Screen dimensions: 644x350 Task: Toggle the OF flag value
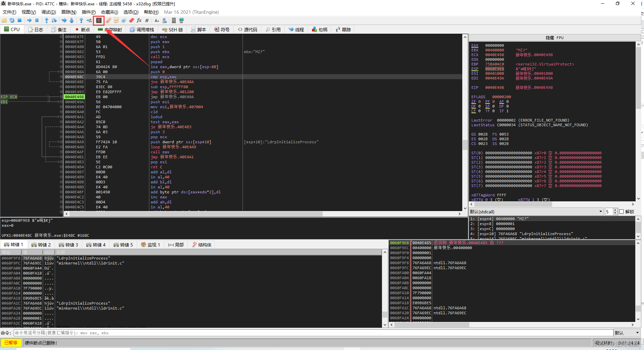tap(479, 106)
